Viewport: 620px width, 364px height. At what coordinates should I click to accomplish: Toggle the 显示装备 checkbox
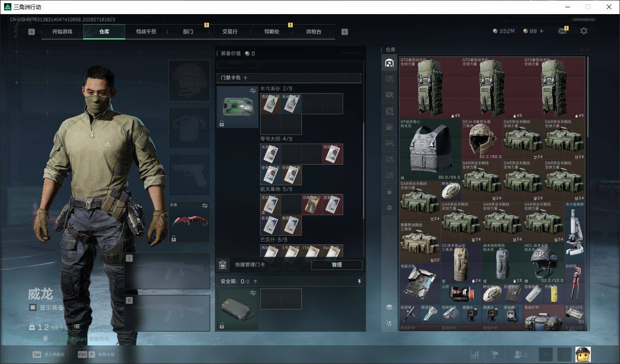click(32, 308)
